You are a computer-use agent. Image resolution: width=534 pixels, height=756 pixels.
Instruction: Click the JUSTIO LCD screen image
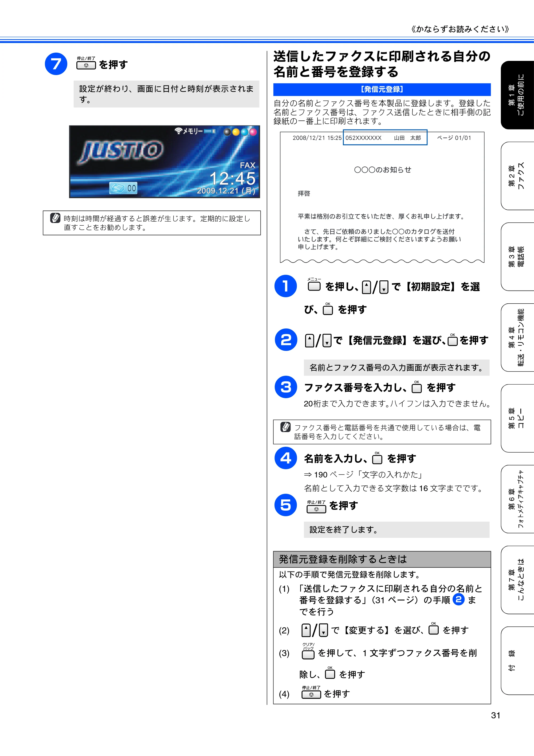pyautogui.click(x=165, y=162)
